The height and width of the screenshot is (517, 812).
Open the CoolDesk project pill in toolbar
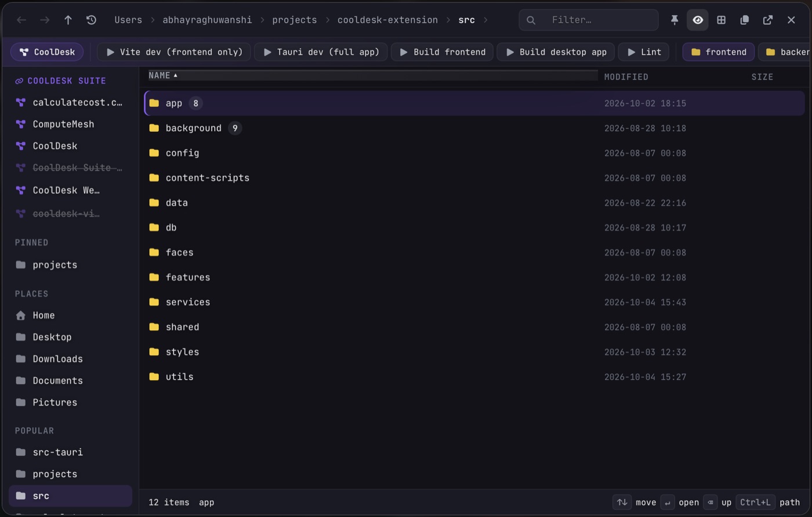47,52
